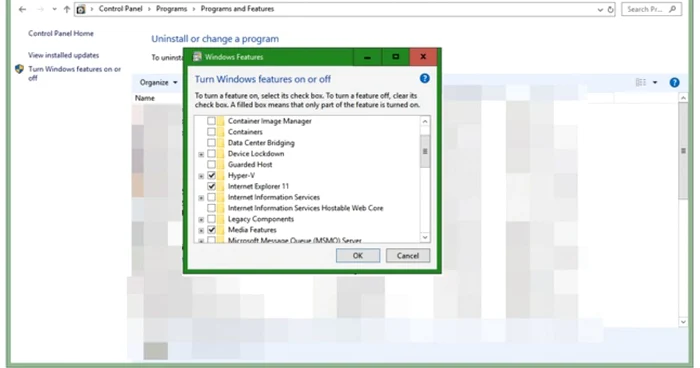Viewport: 700px width, 368px height.
Task: Change view layout icon in toolbar
Action: [641, 83]
